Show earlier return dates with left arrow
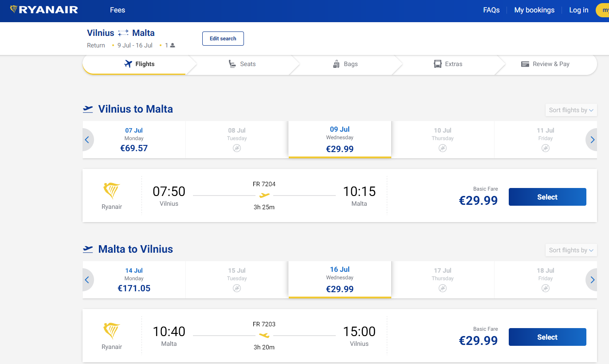Viewport: 609px width, 364px height. pos(87,280)
